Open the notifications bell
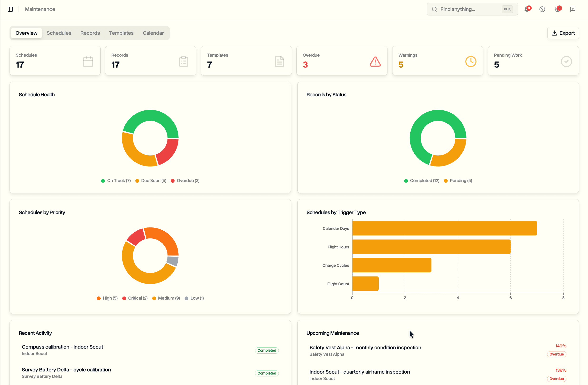Image resolution: width=588 pixels, height=385 pixels. coord(527,9)
